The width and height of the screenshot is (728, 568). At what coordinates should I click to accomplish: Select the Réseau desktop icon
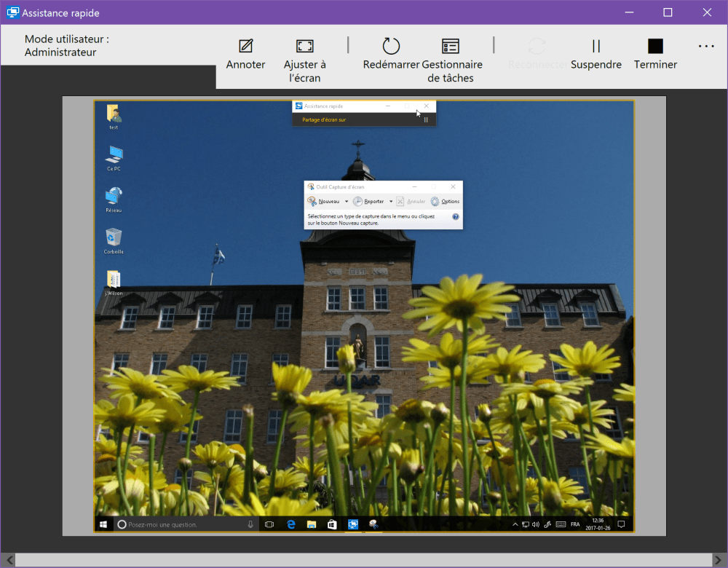pyautogui.click(x=114, y=196)
